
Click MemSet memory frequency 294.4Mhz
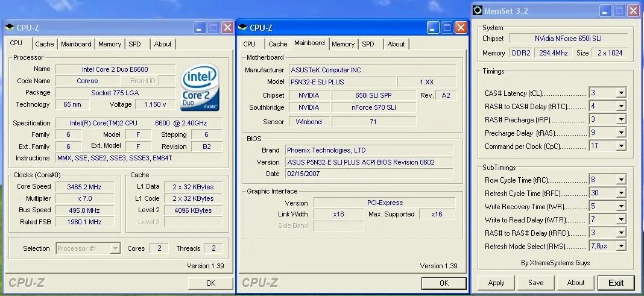(x=553, y=53)
